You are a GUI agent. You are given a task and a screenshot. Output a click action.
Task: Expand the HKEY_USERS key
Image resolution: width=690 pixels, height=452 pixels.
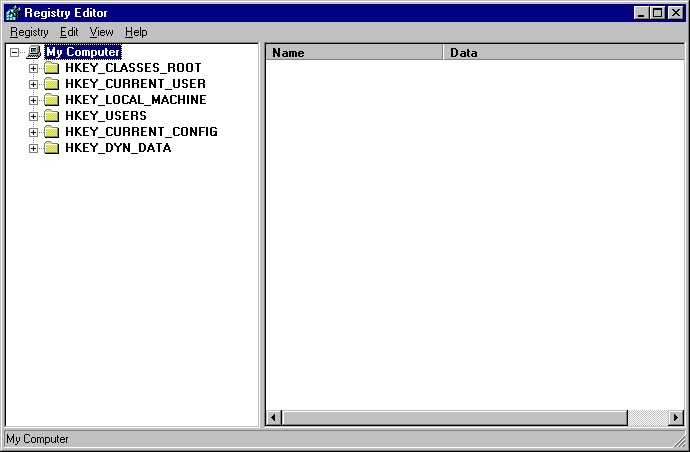click(33, 116)
